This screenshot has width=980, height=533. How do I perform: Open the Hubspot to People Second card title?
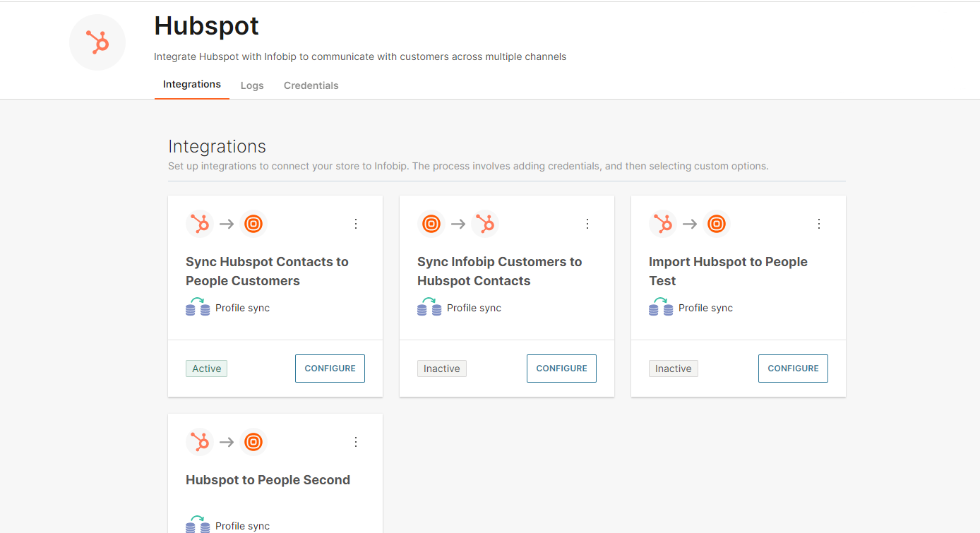coord(268,480)
